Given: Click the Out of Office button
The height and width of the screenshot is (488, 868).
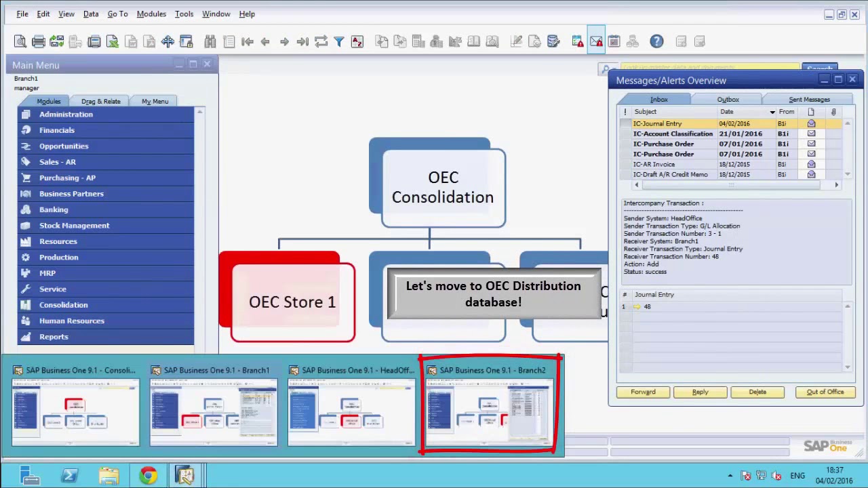Looking at the screenshot, I should pyautogui.click(x=825, y=392).
